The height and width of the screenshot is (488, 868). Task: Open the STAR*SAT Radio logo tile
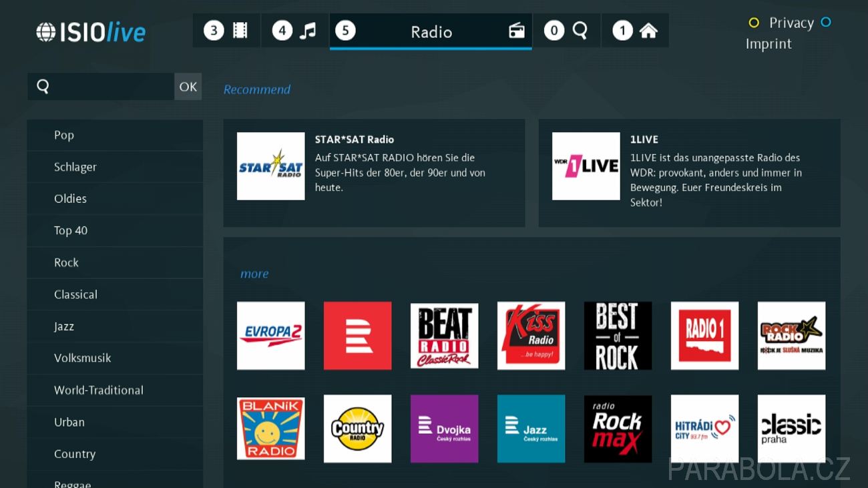click(x=270, y=166)
